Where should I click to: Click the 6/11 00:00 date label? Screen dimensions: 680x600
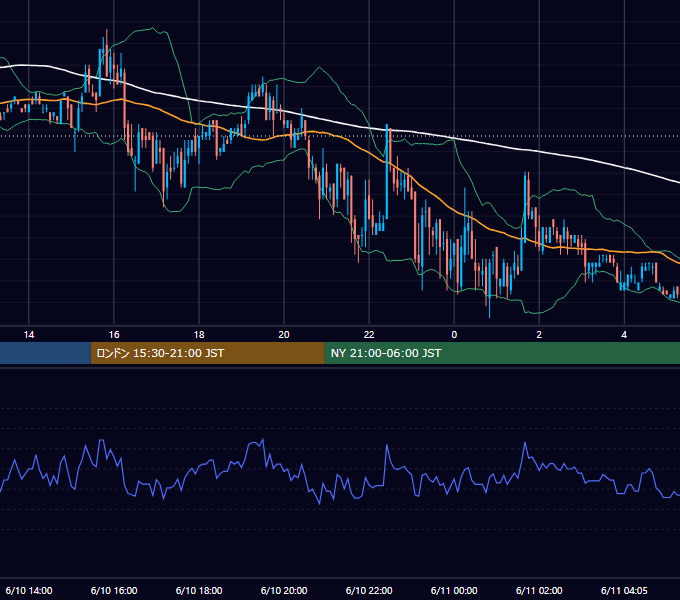[x=454, y=590]
